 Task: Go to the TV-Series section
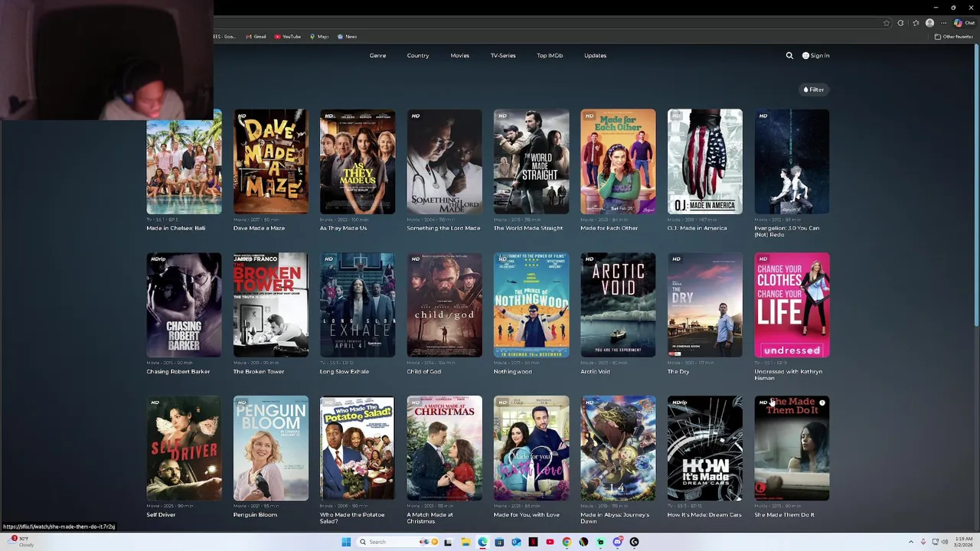click(503, 56)
